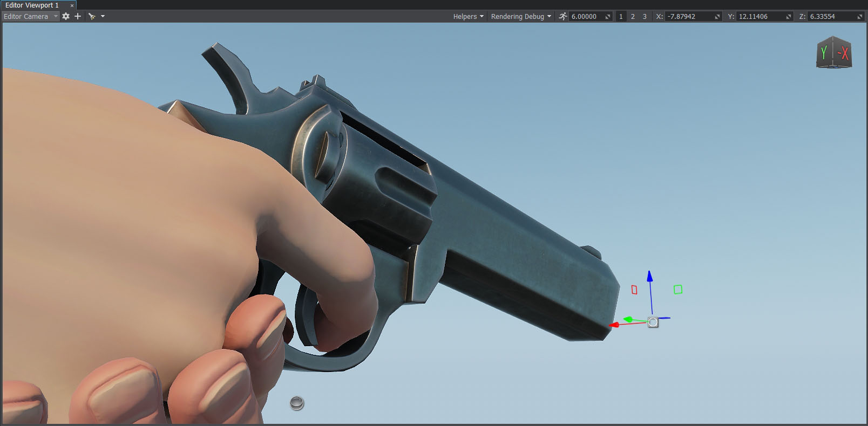Click the add camera plus icon

[x=78, y=16]
